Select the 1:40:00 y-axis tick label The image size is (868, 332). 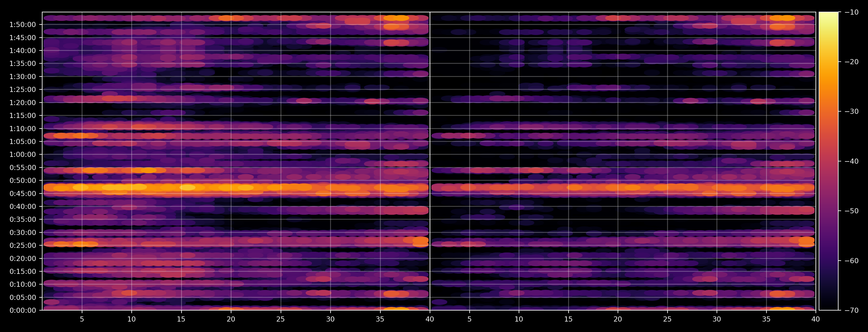pos(23,51)
